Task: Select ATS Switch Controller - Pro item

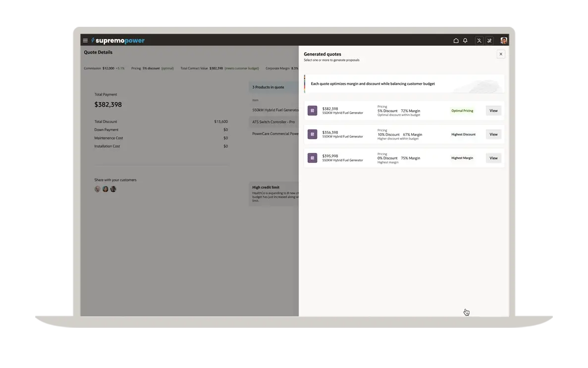Action: coord(273,122)
